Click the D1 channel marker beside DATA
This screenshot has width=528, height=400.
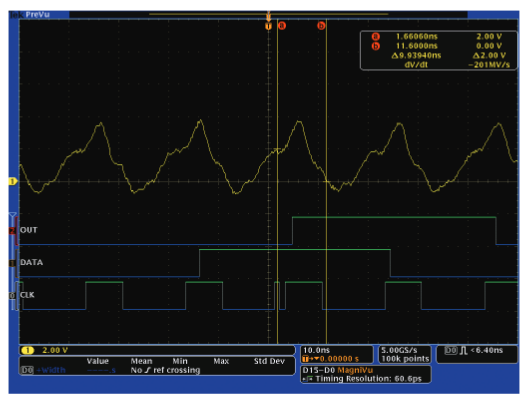(x=12, y=263)
